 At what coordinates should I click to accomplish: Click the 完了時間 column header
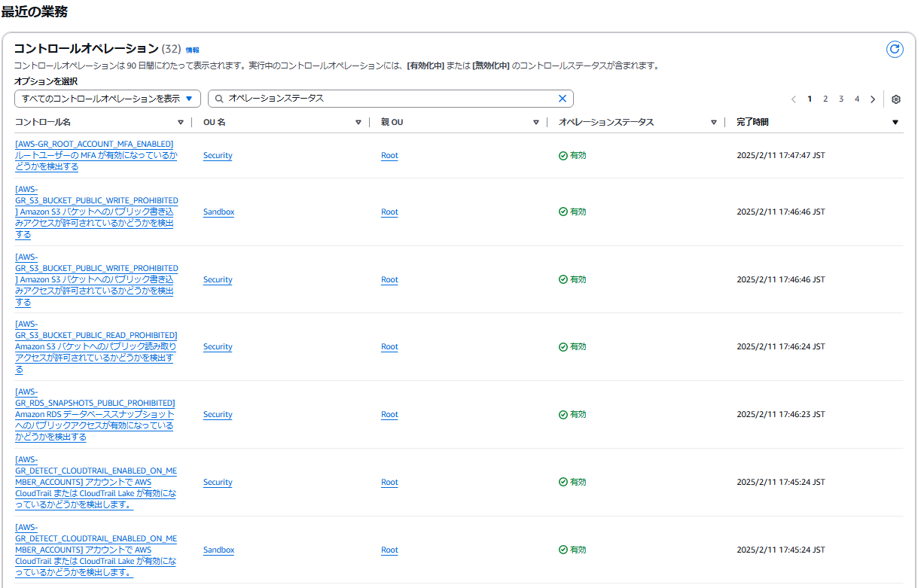(x=752, y=122)
